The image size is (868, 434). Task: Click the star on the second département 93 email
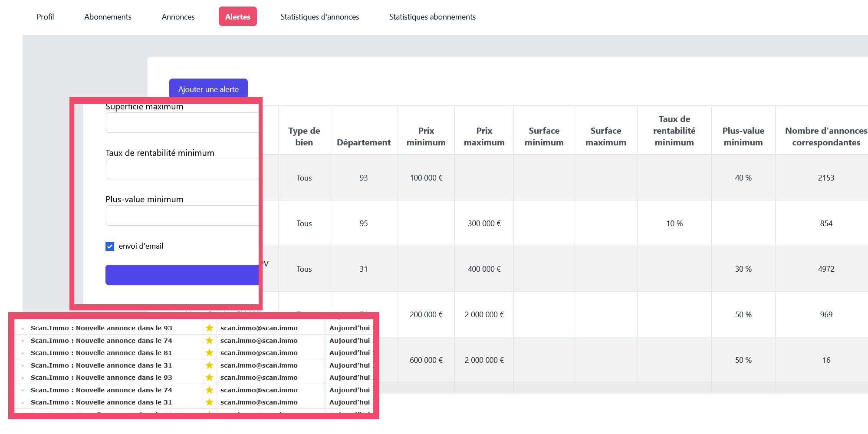tap(209, 378)
